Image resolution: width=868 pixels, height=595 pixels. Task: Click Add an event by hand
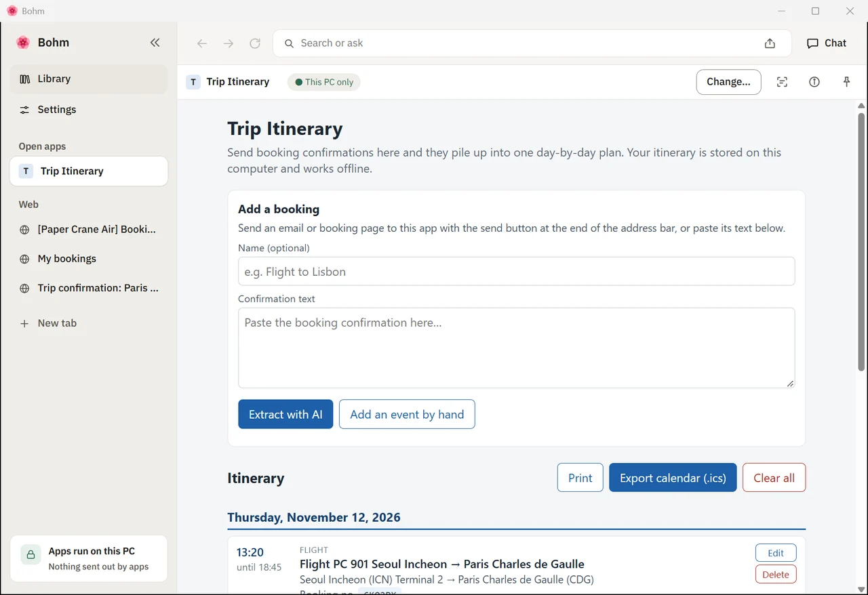click(x=407, y=414)
